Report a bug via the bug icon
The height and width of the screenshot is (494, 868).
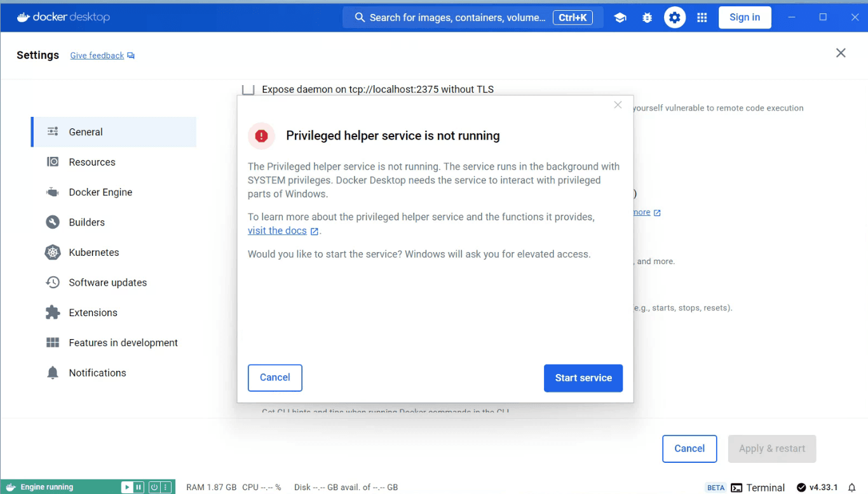[x=647, y=17]
